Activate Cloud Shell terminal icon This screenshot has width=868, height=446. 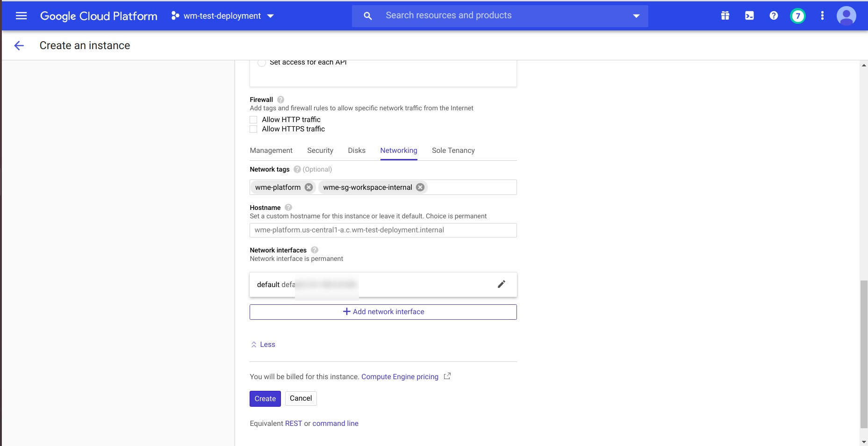click(x=749, y=16)
